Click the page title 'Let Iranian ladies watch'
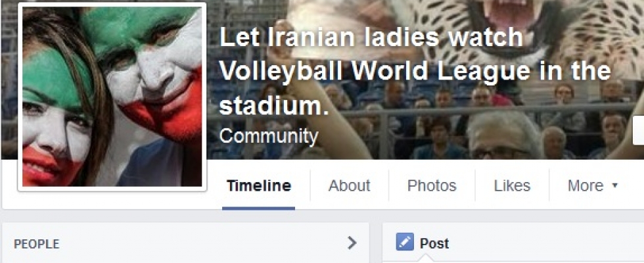The image size is (644, 263). [371, 38]
